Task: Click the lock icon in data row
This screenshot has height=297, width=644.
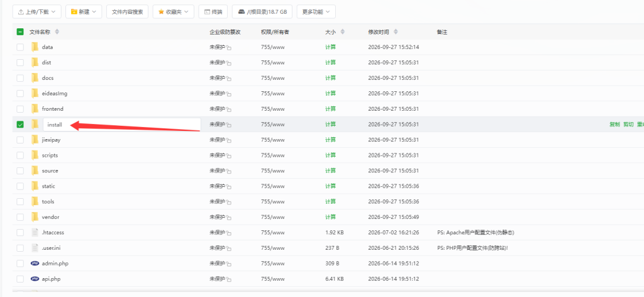Action: 229,48
